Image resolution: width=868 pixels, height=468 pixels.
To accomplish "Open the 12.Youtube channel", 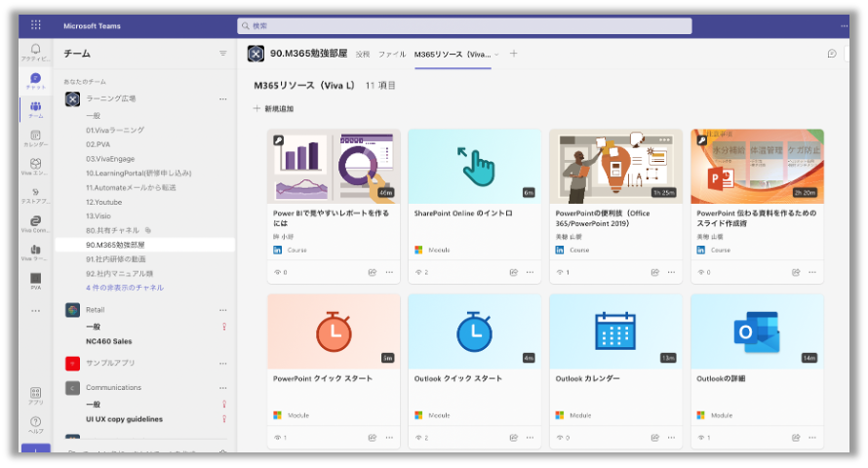I will point(104,202).
